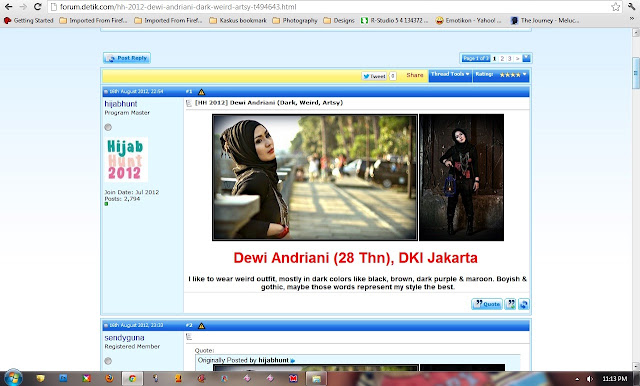The height and width of the screenshot is (386, 640).
Task: Open the Windows Start menu
Action: [13, 378]
